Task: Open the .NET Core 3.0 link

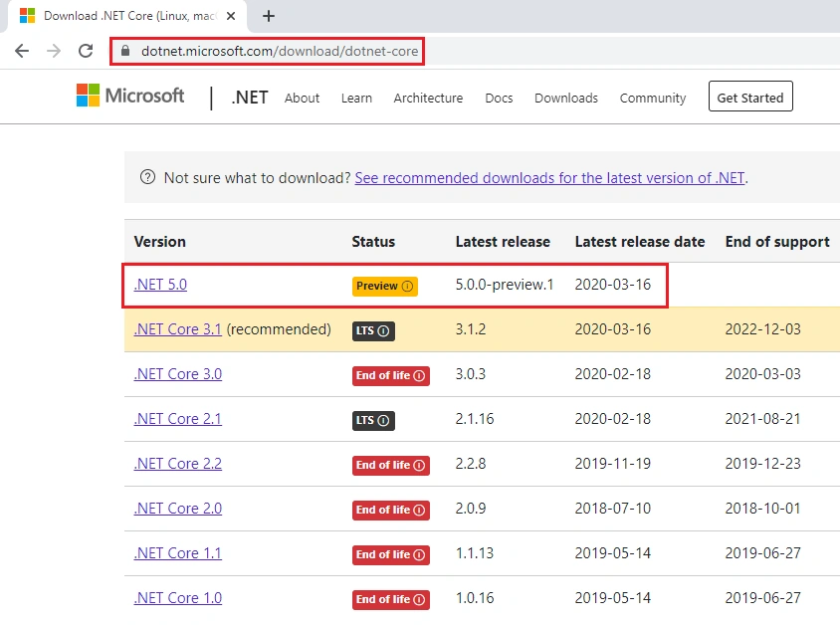Action: [177, 374]
